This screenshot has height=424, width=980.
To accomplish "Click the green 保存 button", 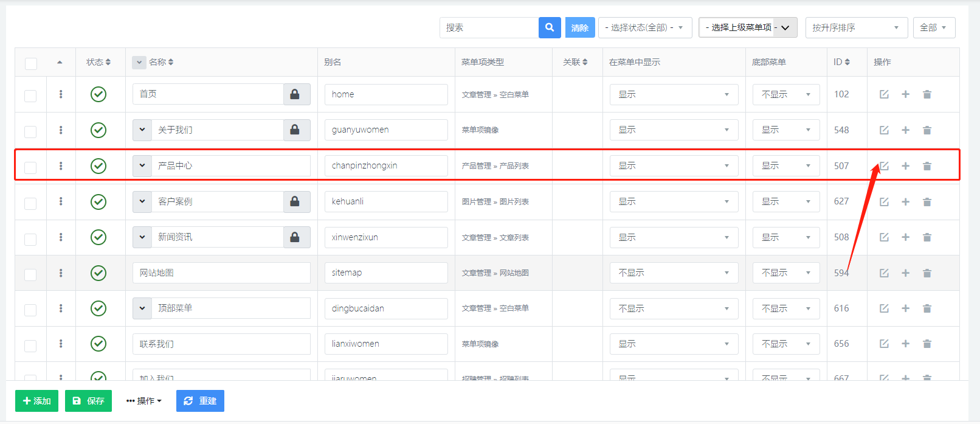I will pyautogui.click(x=88, y=401).
